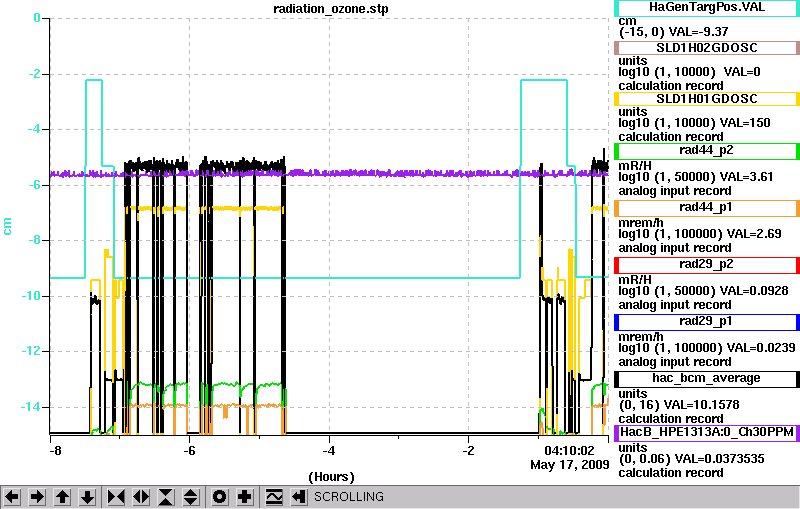This screenshot has height=509, width=800.
Task: Select the hac_bcm_average curve legend
Action: pos(707,379)
